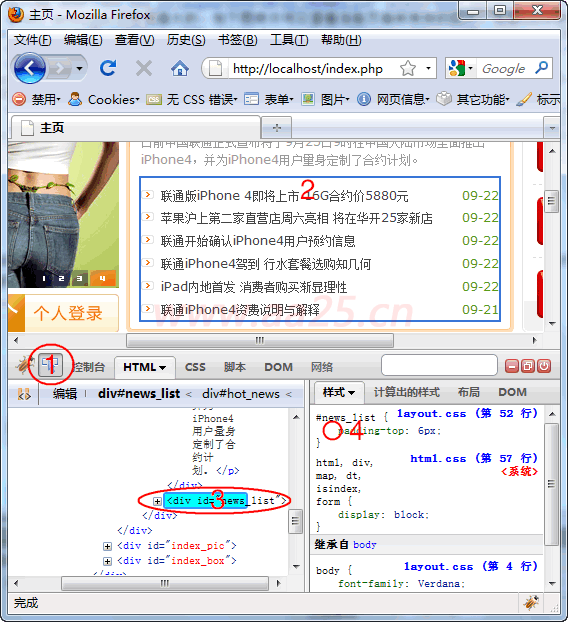This screenshot has width=568, height=622.
Task: Switch to the main DOM panel tab
Action: pos(278,367)
